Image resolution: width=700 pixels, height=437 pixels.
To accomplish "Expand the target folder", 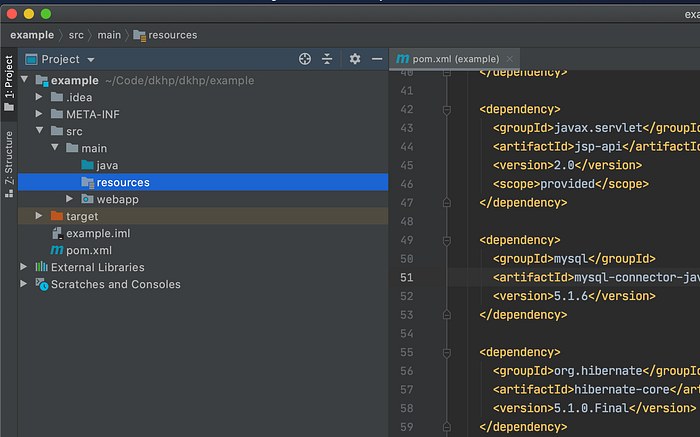I will (40, 216).
